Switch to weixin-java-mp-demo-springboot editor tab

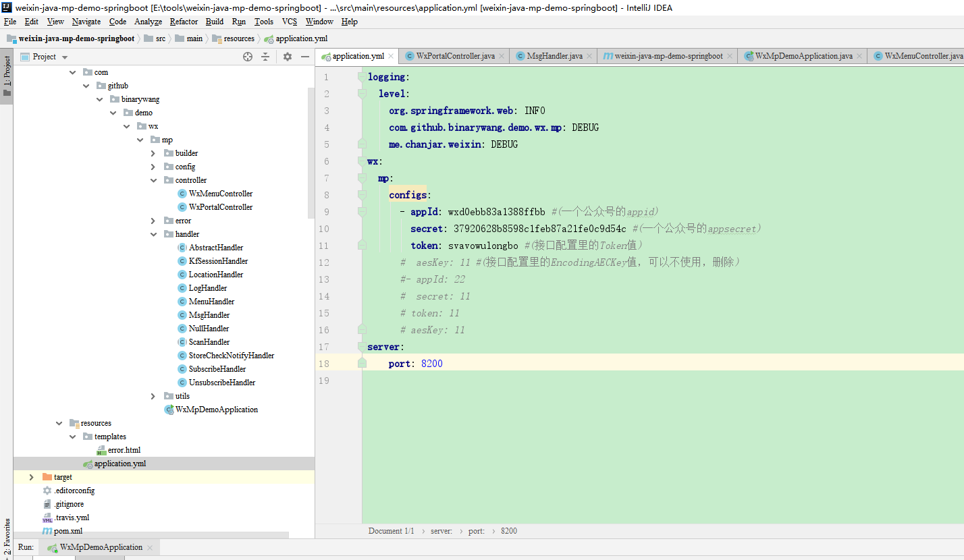tap(668, 56)
